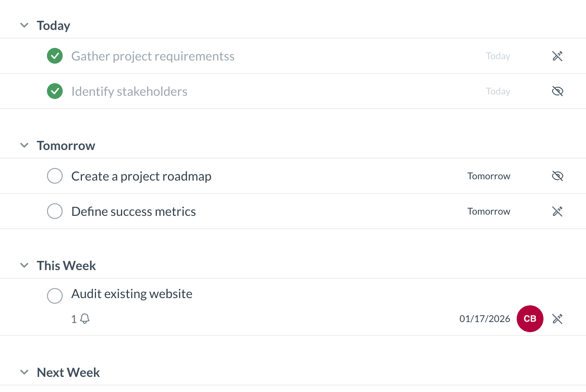The image size is (586, 392).
Task: Collapse the This Week group
Action: click(x=24, y=265)
